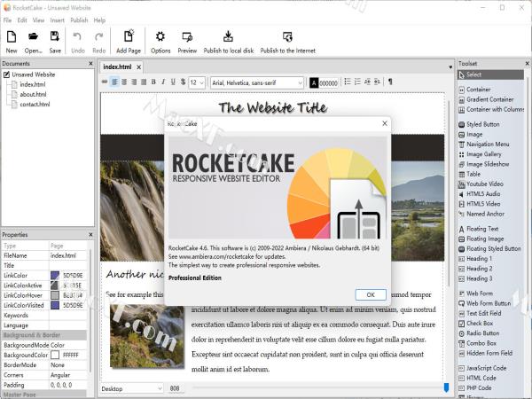Open the Help menu
This screenshot has height=399, width=532.
click(99, 20)
